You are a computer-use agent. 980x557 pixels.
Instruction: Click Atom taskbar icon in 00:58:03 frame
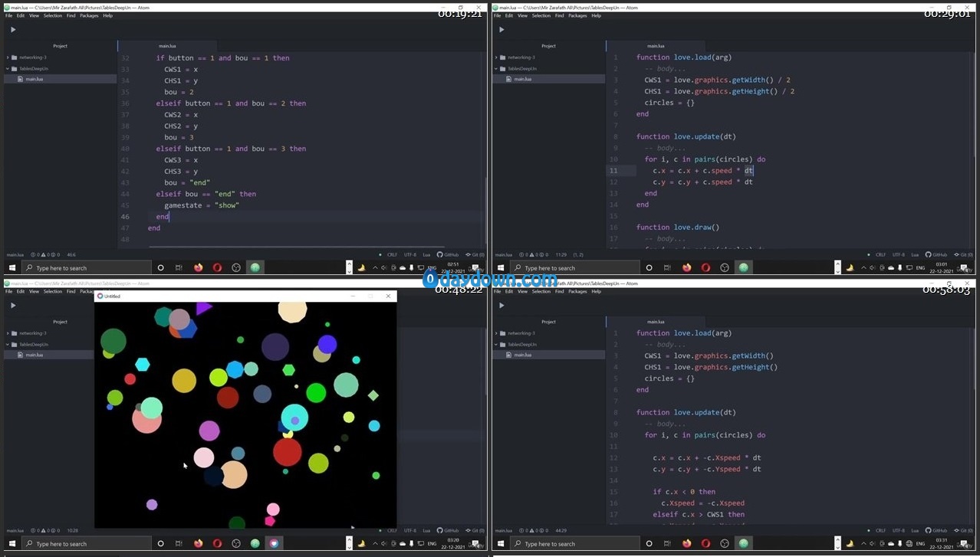(x=743, y=543)
